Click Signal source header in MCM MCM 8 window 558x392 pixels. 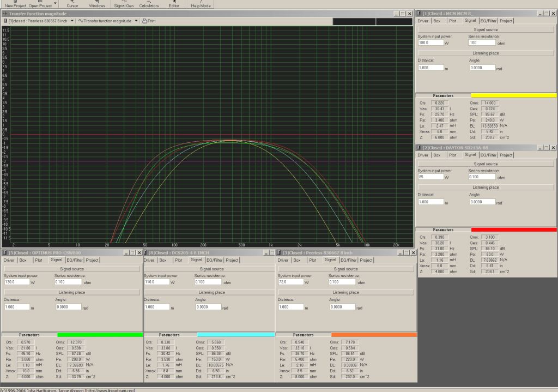click(x=486, y=30)
